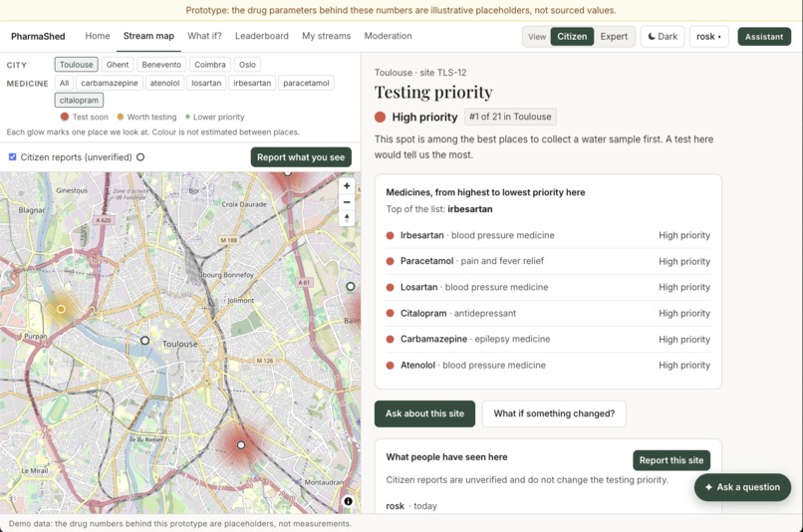The width and height of the screenshot is (803, 532).
Task: Click the Irbesartan medicine row
Action: (x=548, y=235)
